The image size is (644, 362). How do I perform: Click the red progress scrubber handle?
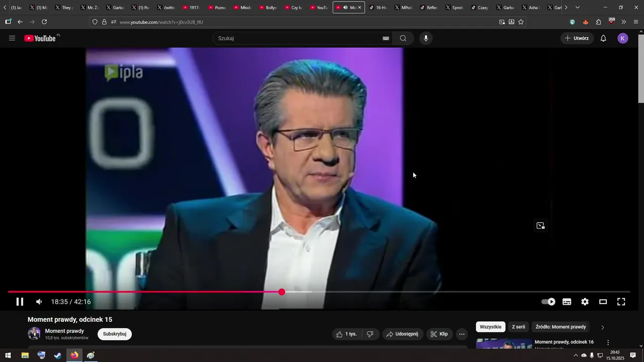(x=282, y=292)
